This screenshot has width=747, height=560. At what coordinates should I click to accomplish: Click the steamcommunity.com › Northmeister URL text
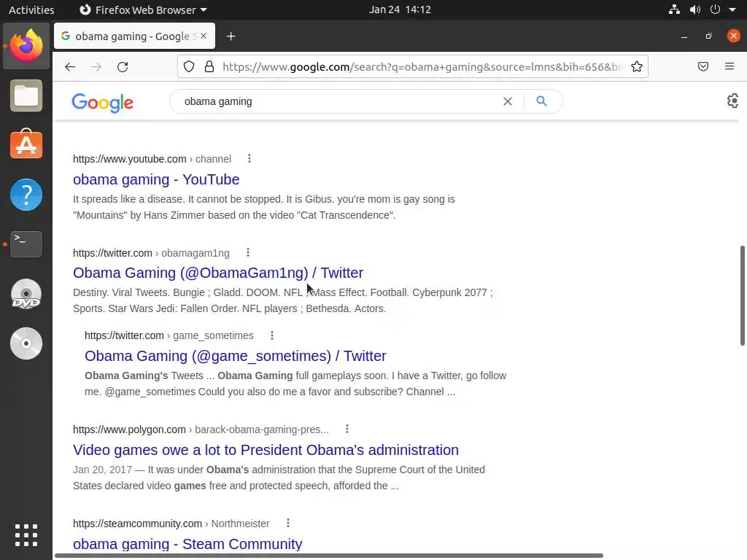pyautogui.click(x=171, y=524)
